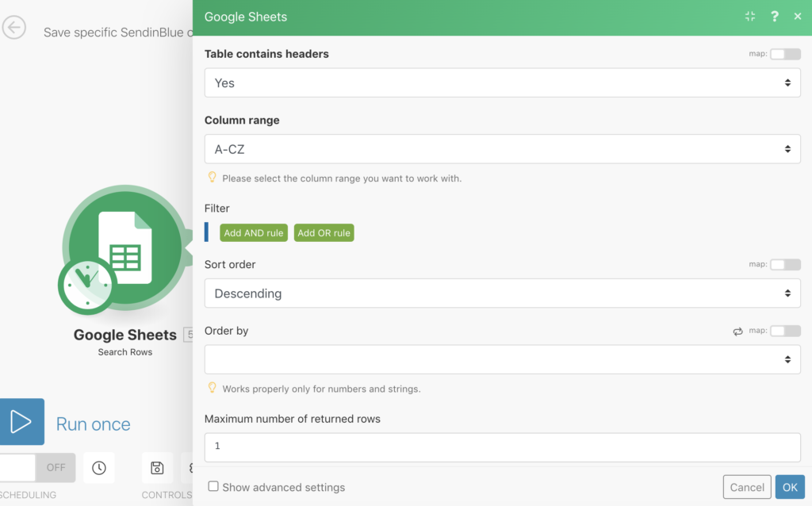
Task: Click the Add OR rule button
Action: click(324, 233)
